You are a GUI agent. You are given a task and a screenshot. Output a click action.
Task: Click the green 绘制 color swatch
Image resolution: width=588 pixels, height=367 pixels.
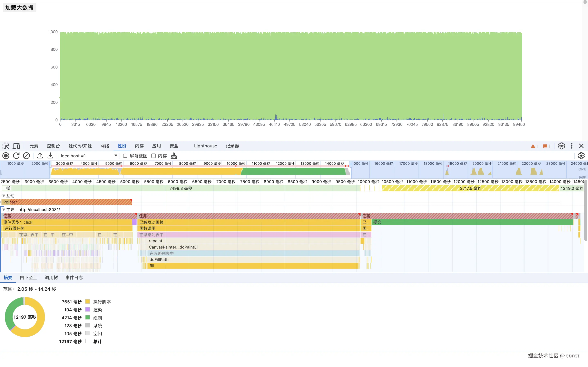88,317
